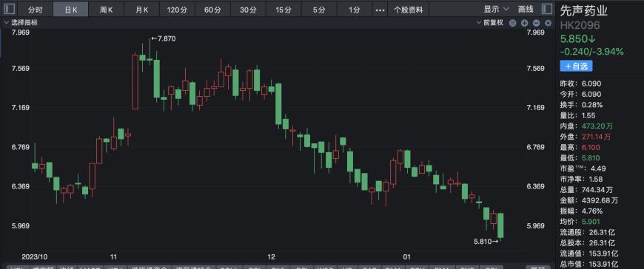The width and height of the screenshot is (644, 269).
Task: Click the stock code HK2096
Action: 580,25
